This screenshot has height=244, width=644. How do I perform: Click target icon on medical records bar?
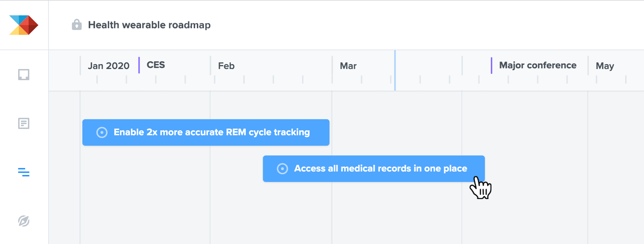(x=282, y=169)
